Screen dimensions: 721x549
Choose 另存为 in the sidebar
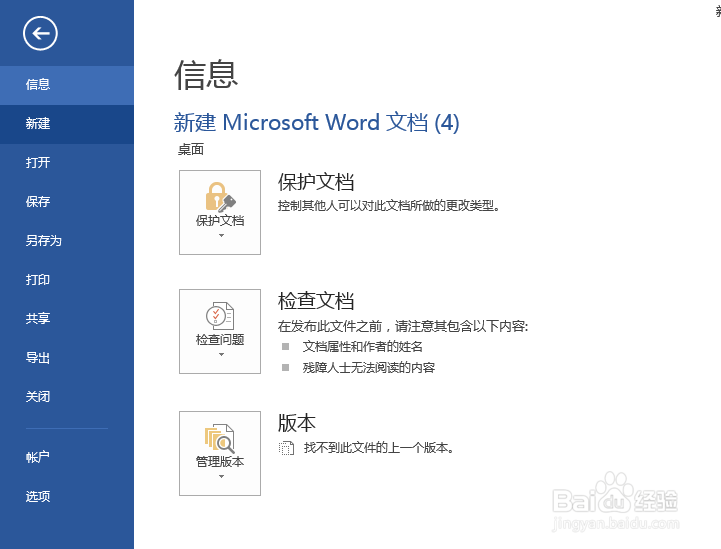67,241
